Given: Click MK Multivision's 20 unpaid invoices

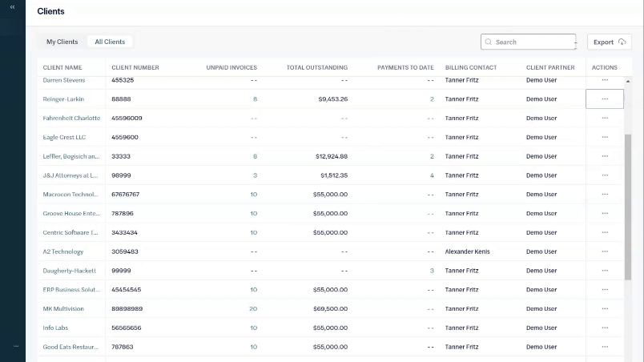Looking at the screenshot, I should pyautogui.click(x=253, y=308).
